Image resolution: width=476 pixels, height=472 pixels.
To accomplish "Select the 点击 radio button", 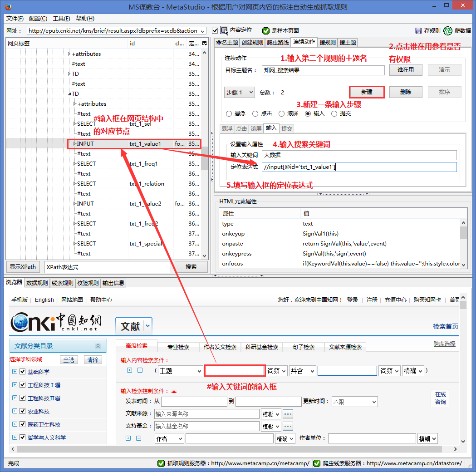I will pyautogui.click(x=255, y=113).
